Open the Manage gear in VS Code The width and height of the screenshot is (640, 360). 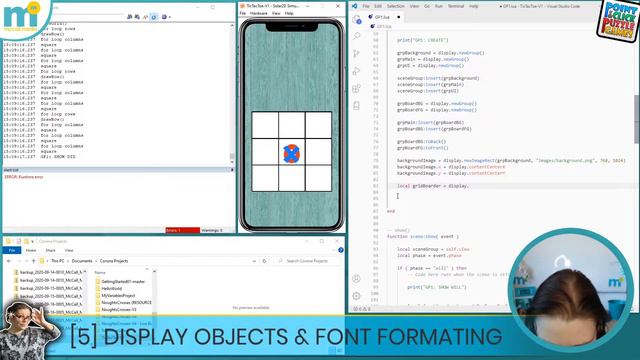(356, 296)
